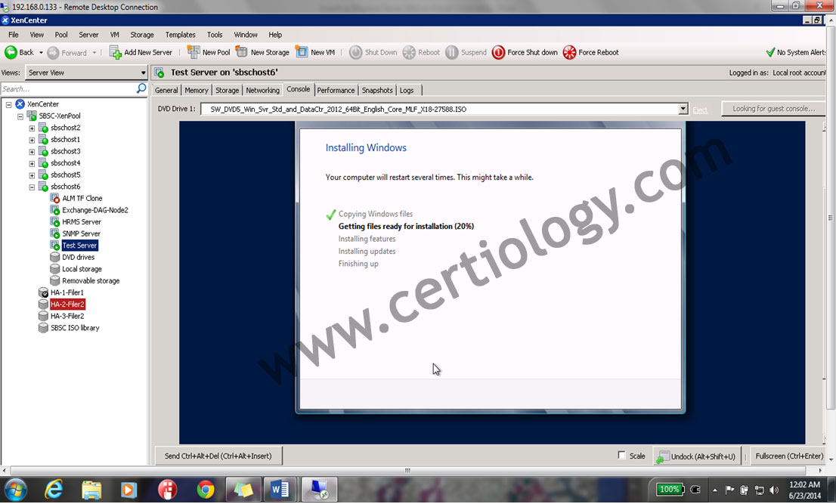The image size is (836, 504).
Task: Click the volume speaker tray icon
Action: tap(774, 490)
